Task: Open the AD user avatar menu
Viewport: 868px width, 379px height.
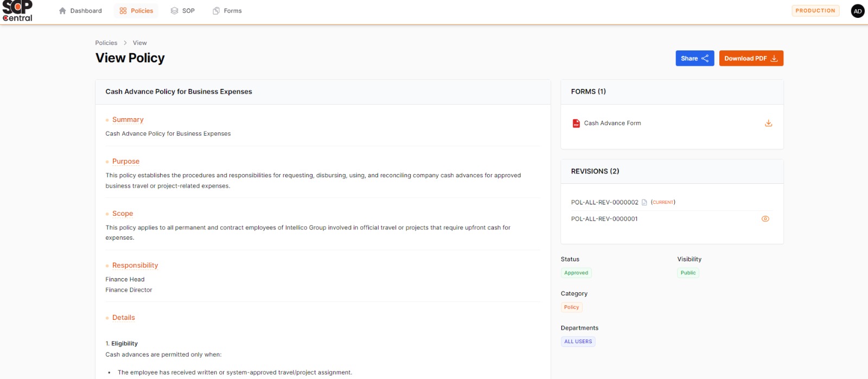Action: coord(857,11)
